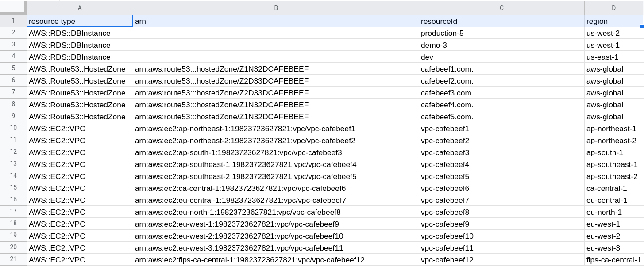This screenshot has width=644, height=266.
Task: Click the 'resourceId' header cell
Action: pos(501,21)
